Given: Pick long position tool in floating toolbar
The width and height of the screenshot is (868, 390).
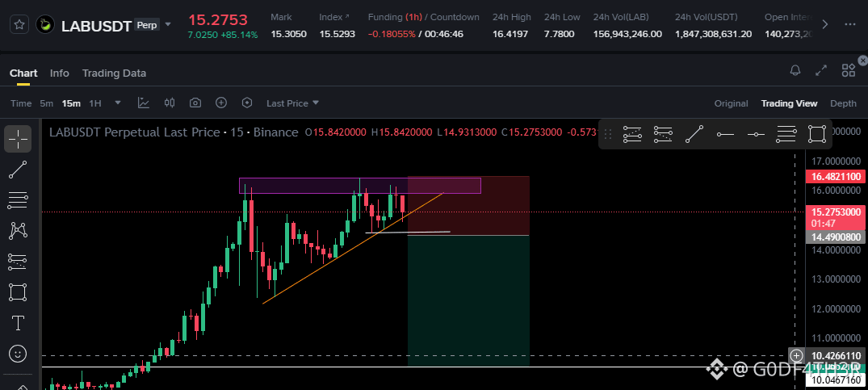Looking at the screenshot, I should pos(632,134).
